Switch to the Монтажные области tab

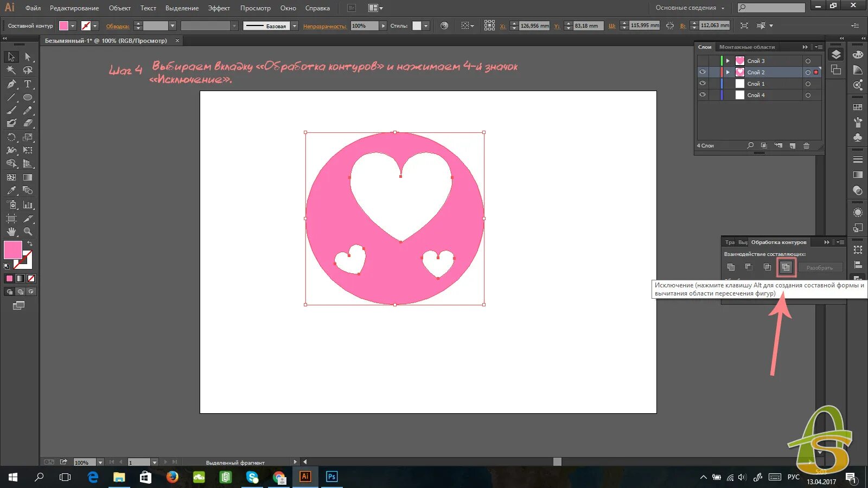click(x=746, y=47)
